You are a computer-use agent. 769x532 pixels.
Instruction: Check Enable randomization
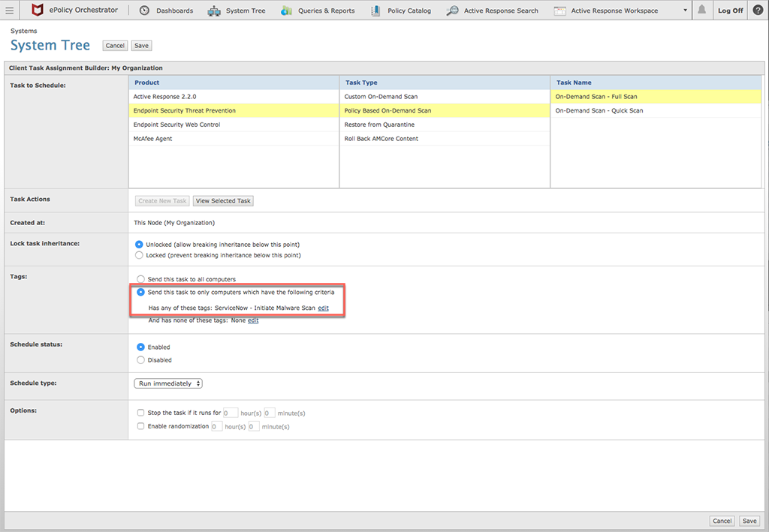coord(140,426)
